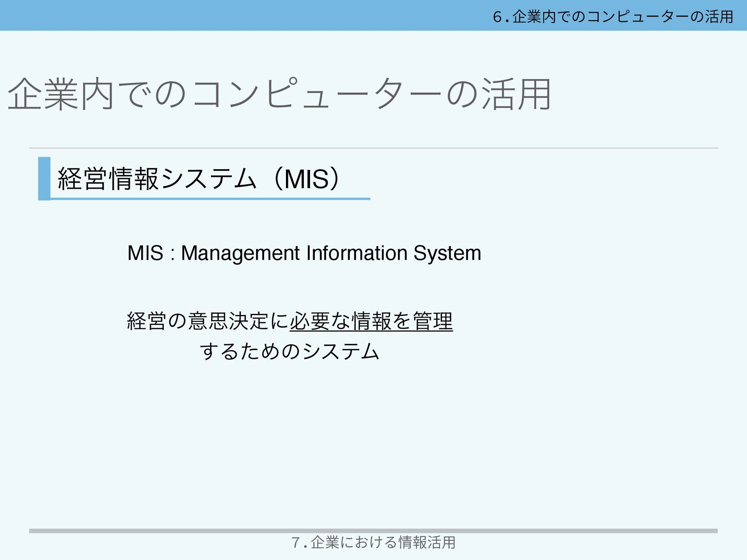Click the empty area of the blue header band

pos(233,16)
